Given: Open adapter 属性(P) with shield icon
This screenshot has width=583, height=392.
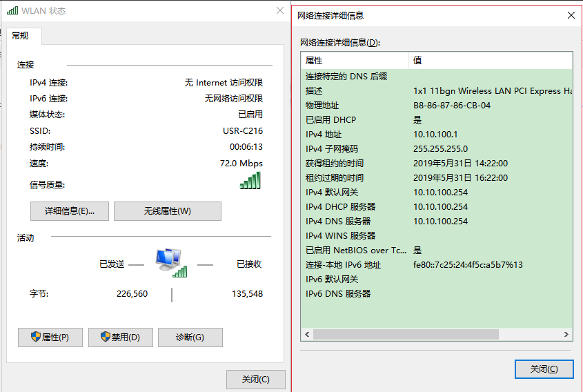Looking at the screenshot, I should (50, 337).
